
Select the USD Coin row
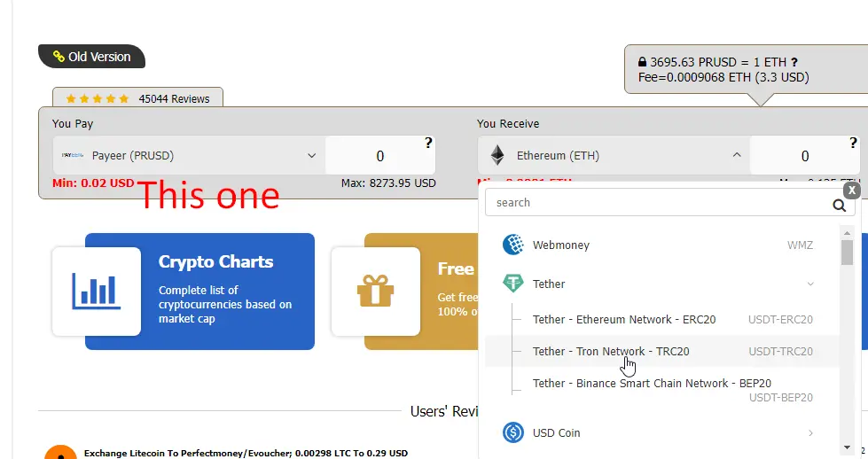(x=661, y=433)
